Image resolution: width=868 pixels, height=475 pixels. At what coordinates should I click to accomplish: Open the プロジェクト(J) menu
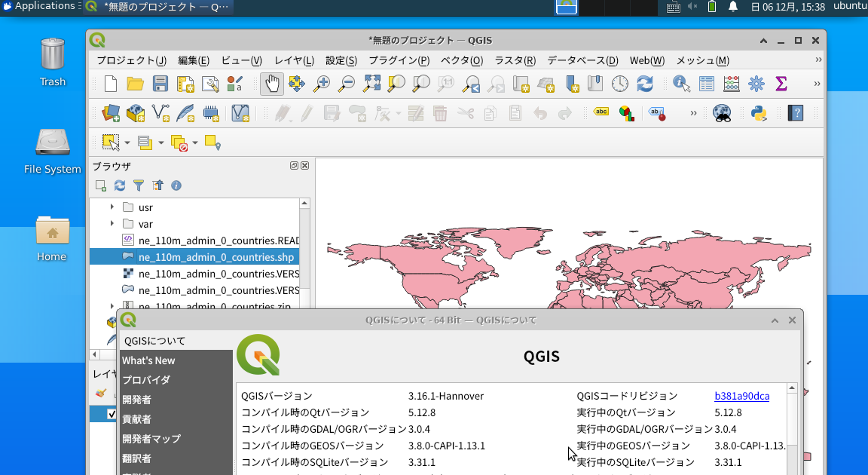(x=132, y=60)
